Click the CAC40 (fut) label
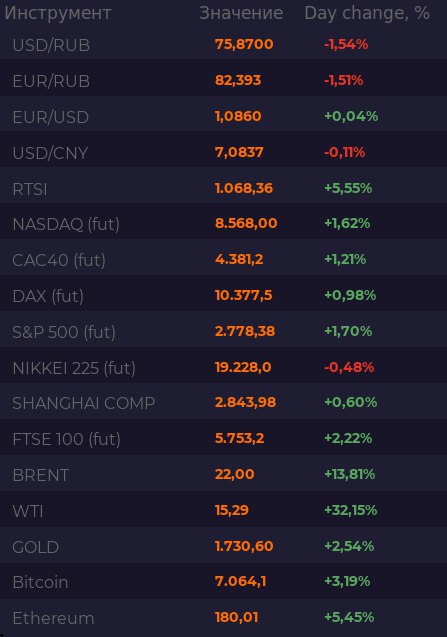This screenshot has width=447, height=637. coord(59,260)
